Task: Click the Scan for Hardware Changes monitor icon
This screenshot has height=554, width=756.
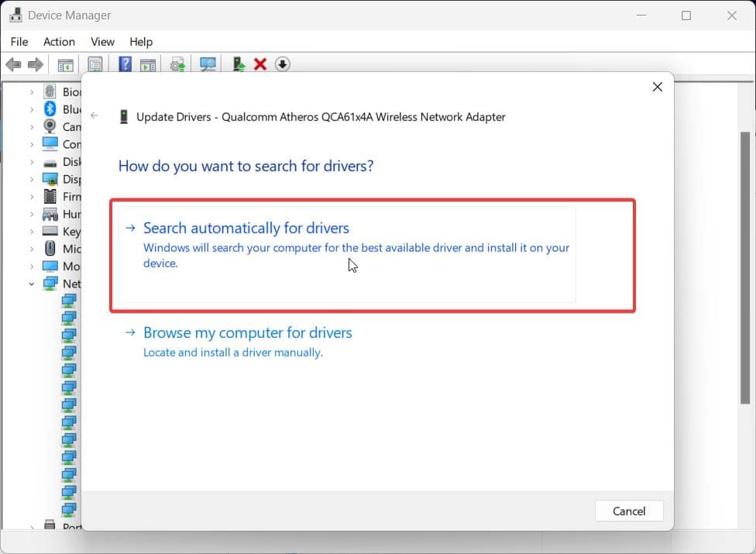Action: (x=208, y=64)
